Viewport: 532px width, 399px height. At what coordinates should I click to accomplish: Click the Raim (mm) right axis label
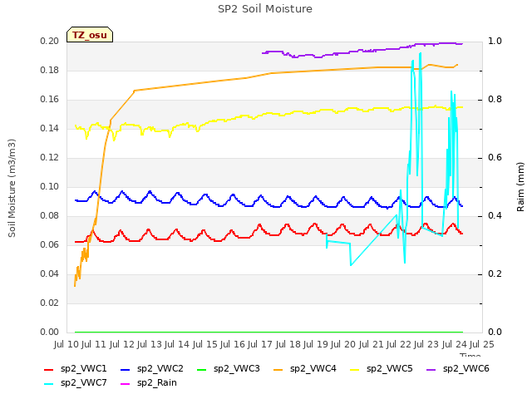click(520, 187)
